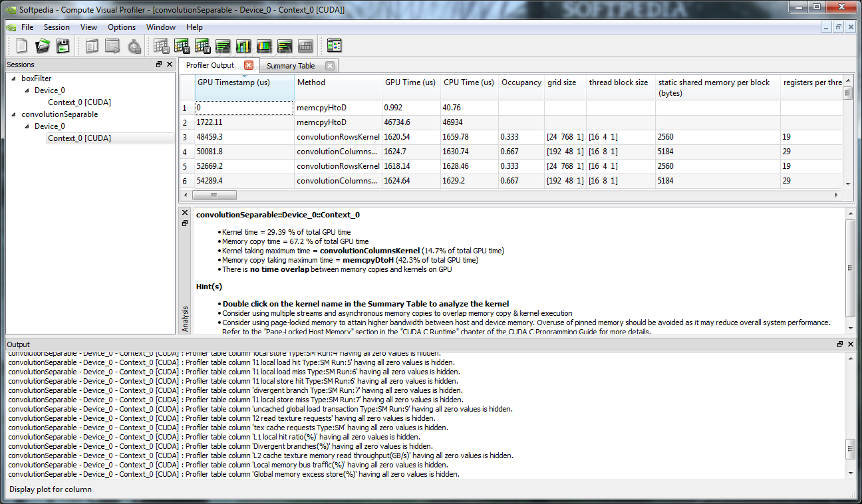Image resolution: width=862 pixels, height=504 pixels.
Task: Click the Occupancy column header
Action: [521, 87]
